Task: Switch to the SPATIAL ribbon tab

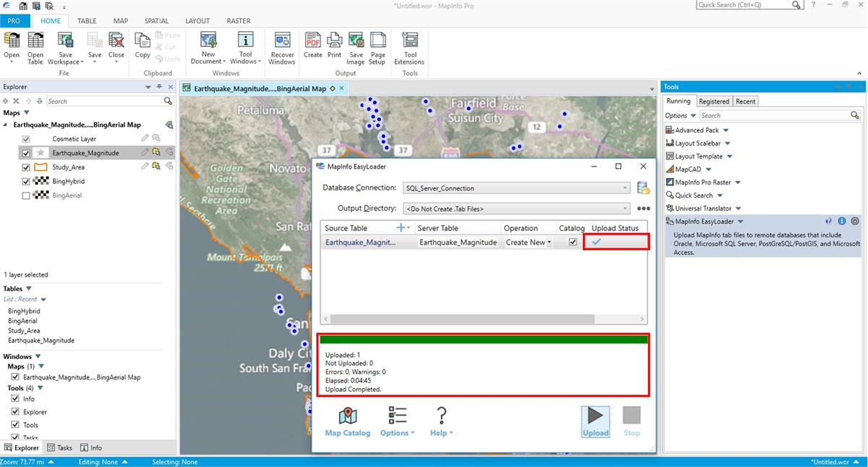Action: [x=156, y=21]
